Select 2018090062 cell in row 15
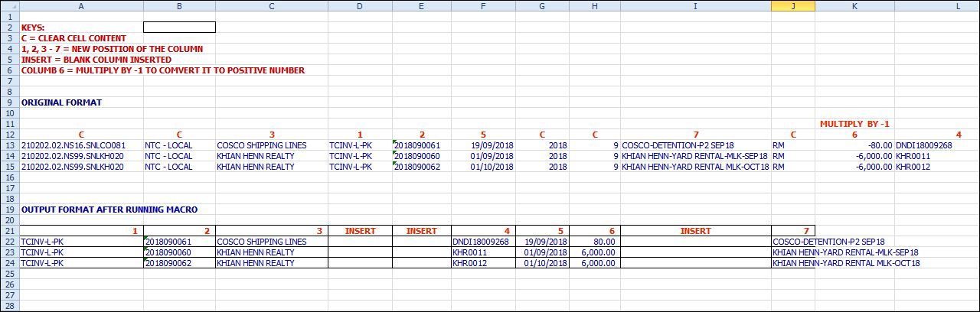Screen dimensions: 980x312 pyautogui.click(x=422, y=167)
